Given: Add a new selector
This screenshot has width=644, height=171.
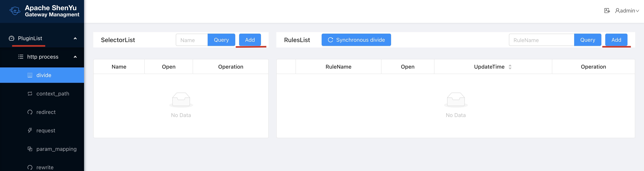Looking at the screenshot, I should (250, 40).
